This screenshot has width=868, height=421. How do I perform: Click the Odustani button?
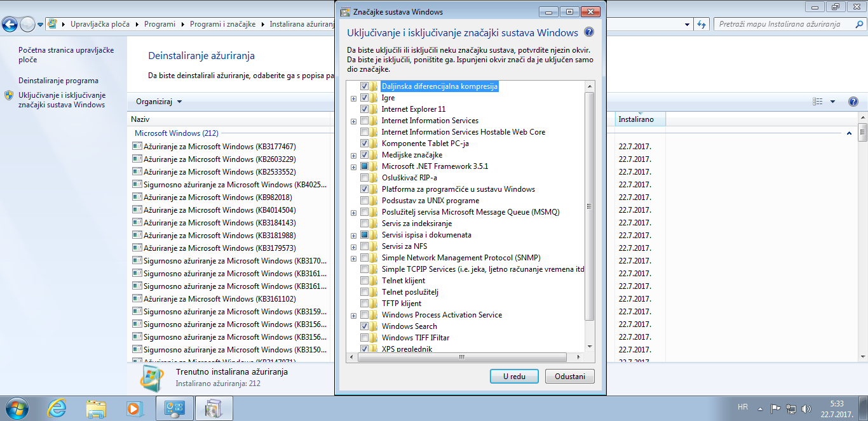pos(570,377)
